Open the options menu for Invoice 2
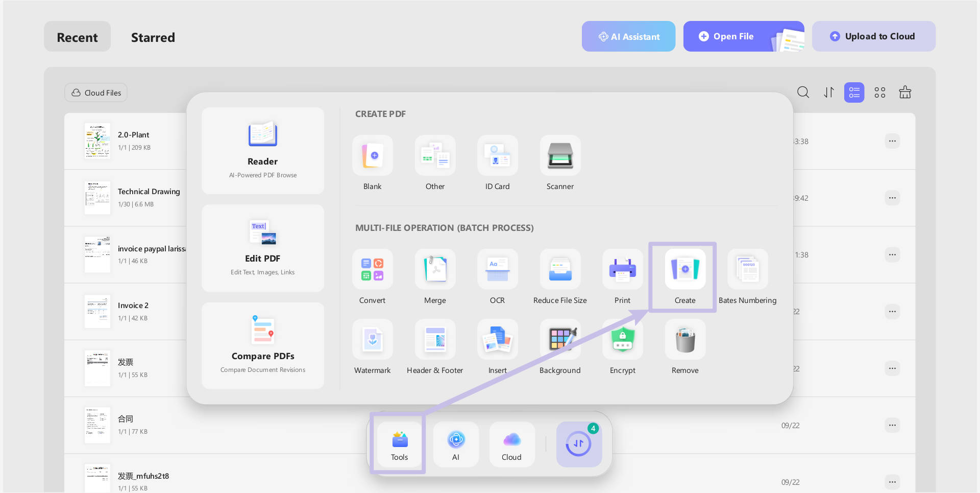This screenshot has width=980, height=493. (x=892, y=311)
